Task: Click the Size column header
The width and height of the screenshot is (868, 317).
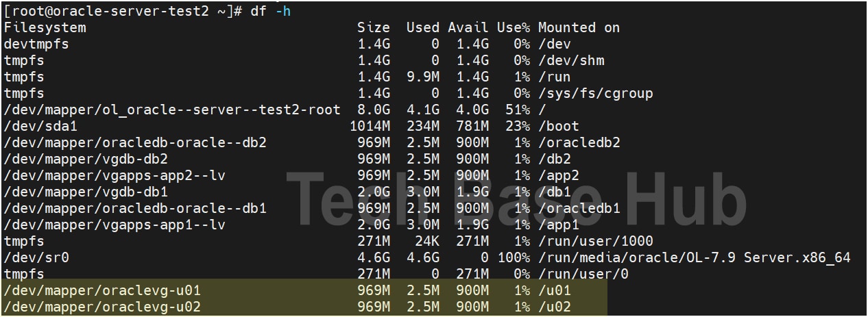Action: [373, 28]
